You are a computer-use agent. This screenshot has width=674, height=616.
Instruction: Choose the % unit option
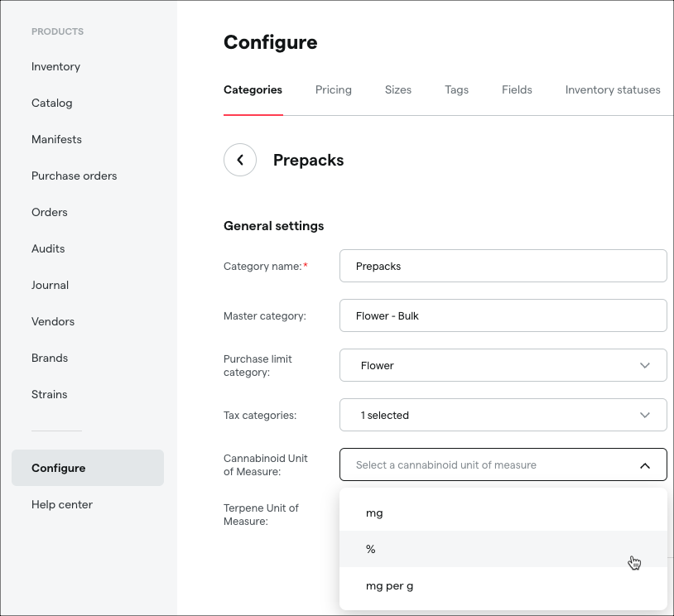tap(503, 549)
